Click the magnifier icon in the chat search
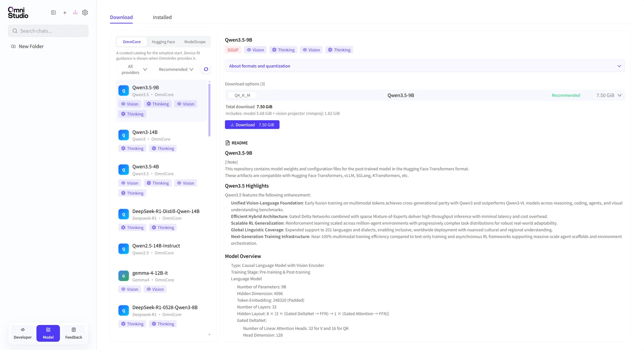This screenshot has width=644, height=350. (x=15, y=31)
